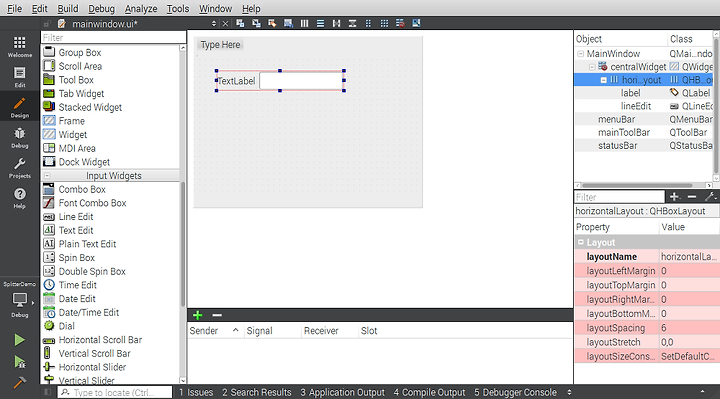720x399 pixels.
Task: Open the mainwindow.ui document dropdown
Action: pos(214,24)
